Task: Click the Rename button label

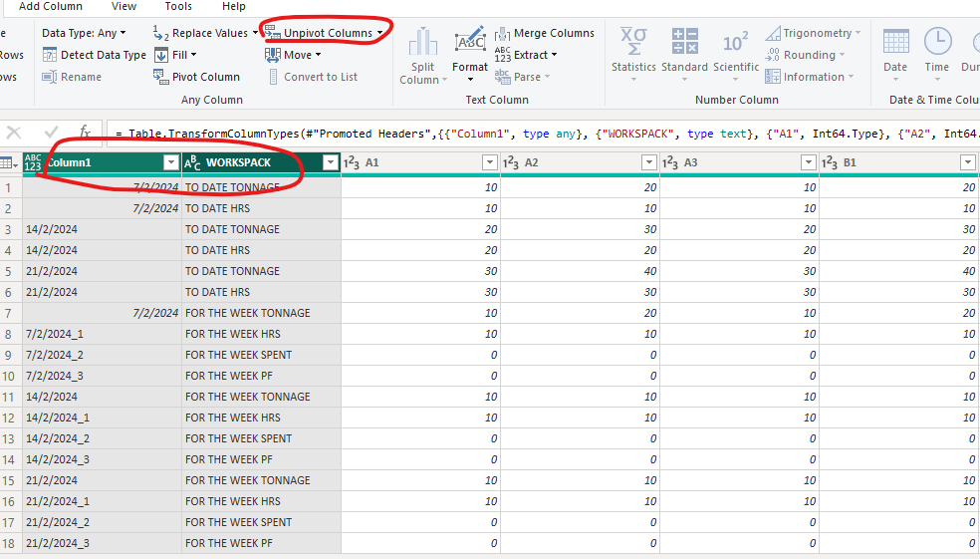Action: point(82,77)
